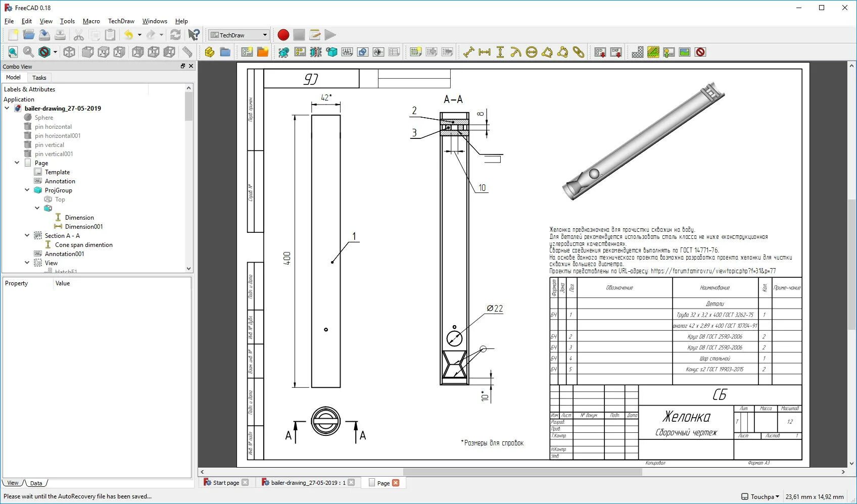Viewport: 857px width, 504px height.
Task: Click the Refresh recompute icon
Action: [175, 35]
